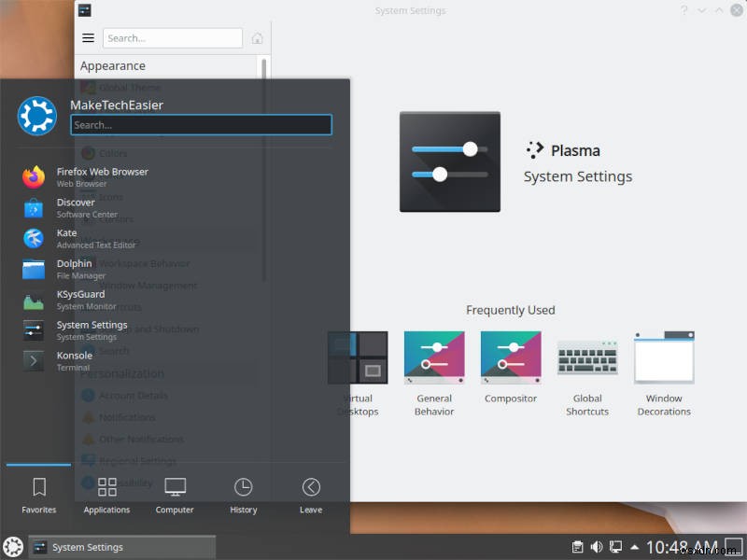Click the clipboard icon in system tray
The width and height of the screenshot is (747, 560).
(x=578, y=546)
